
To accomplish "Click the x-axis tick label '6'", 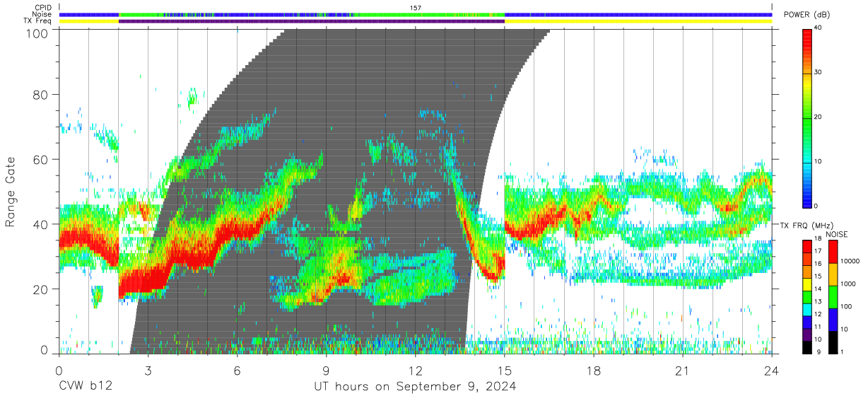I will (237, 370).
